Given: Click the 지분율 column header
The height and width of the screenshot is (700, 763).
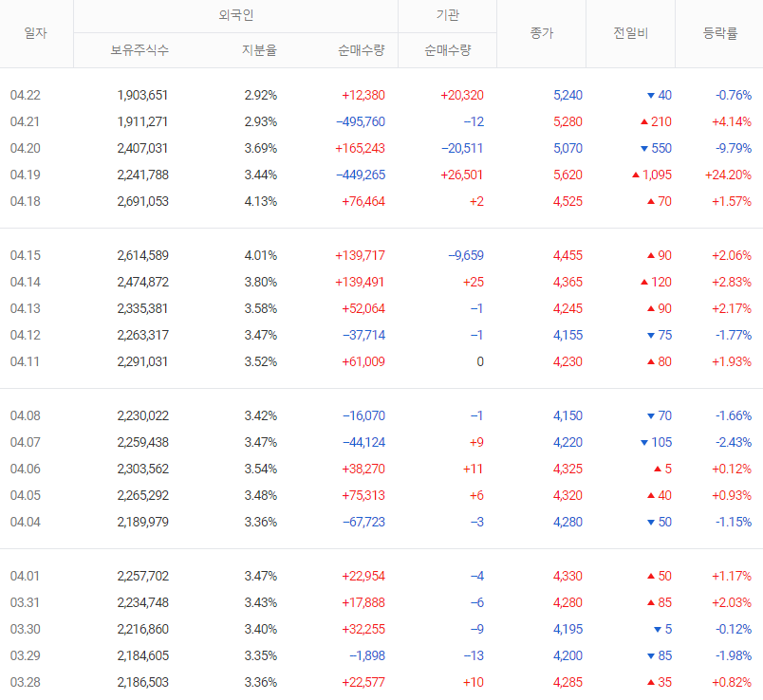Looking at the screenshot, I should [x=260, y=50].
